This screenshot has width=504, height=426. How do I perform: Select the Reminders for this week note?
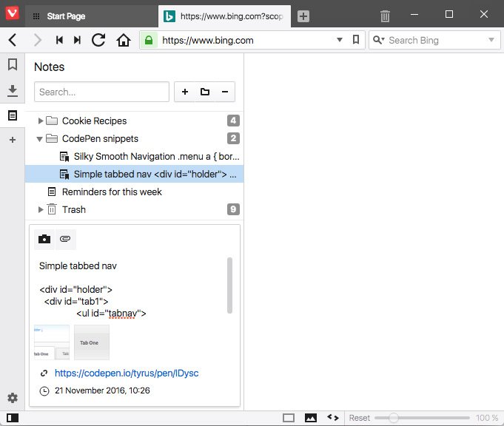point(111,192)
